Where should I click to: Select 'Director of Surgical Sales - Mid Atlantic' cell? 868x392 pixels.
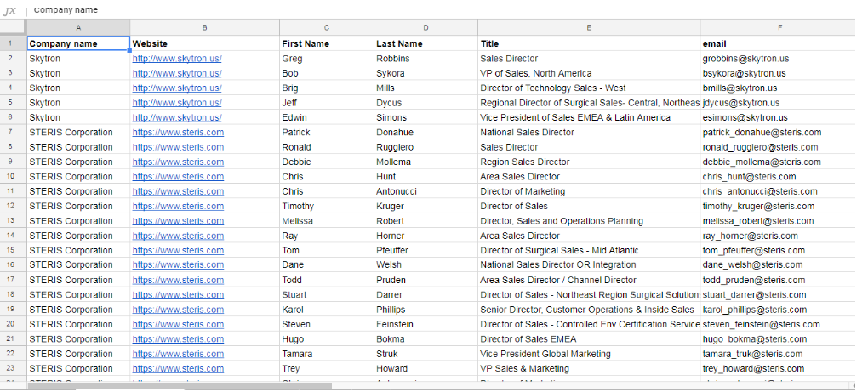(x=589, y=251)
